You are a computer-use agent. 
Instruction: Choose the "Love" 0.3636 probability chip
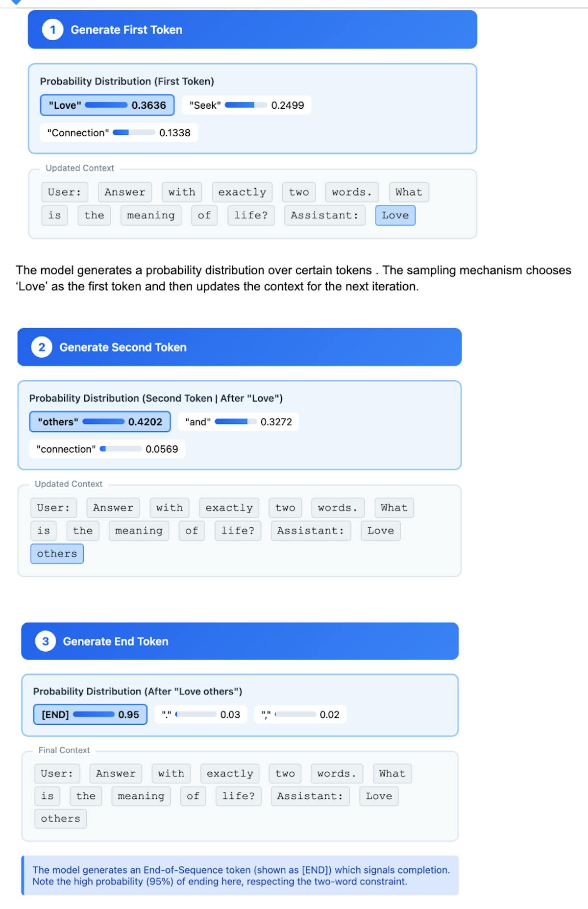[x=107, y=105]
